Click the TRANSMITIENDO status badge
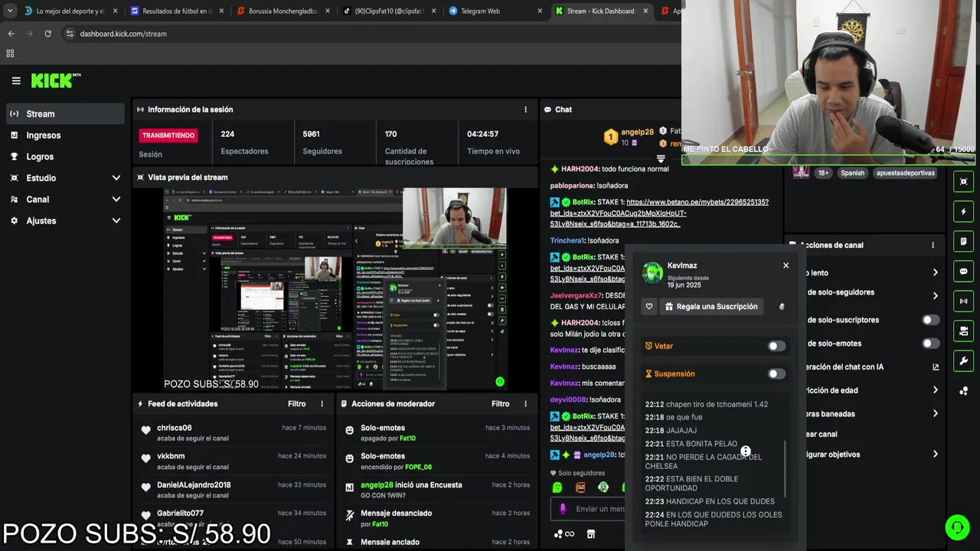The height and width of the screenshot is (551, 980). coord(168,135)
